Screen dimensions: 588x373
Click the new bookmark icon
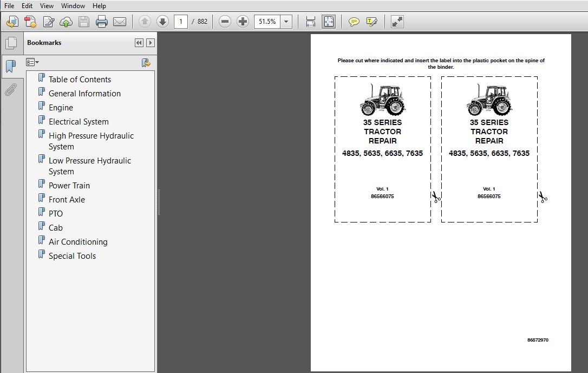pos(146,63)
